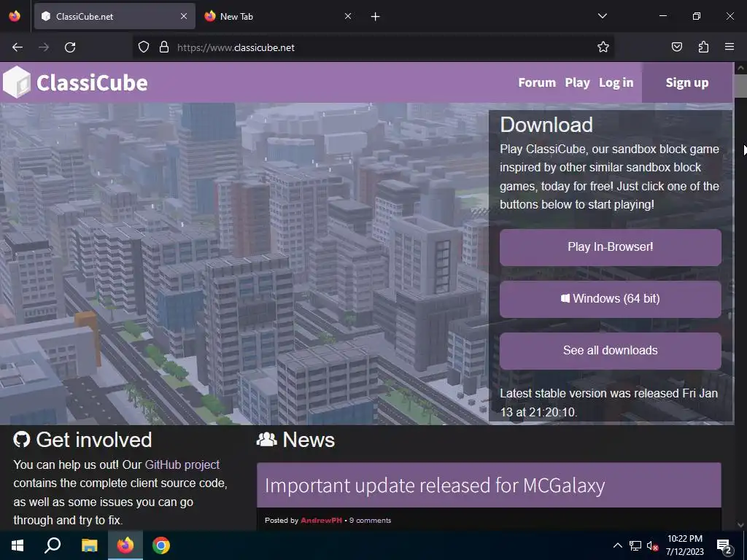The height and width of the screenshot is (560, 747).
Task: Click the Sign up button
Action: pos(687,82)
